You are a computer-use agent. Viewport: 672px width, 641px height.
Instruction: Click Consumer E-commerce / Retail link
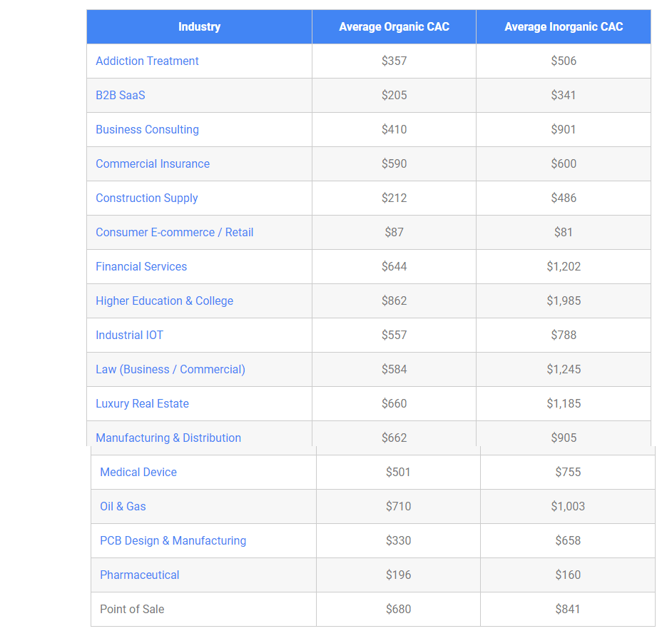click(174, 233)
